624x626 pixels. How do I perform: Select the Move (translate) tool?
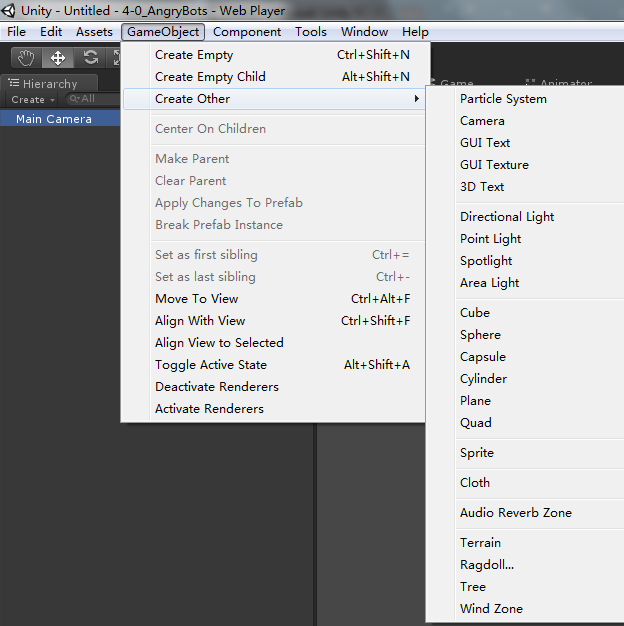(58, 58)
